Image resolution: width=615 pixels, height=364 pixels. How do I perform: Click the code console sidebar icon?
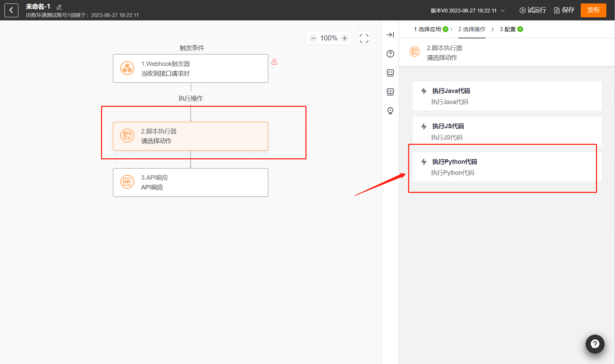tap(390, 73)
